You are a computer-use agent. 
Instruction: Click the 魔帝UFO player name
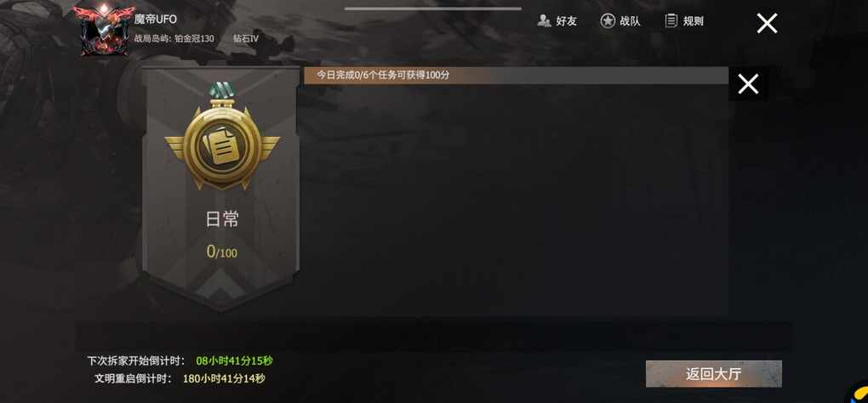(x=156, y=19)
